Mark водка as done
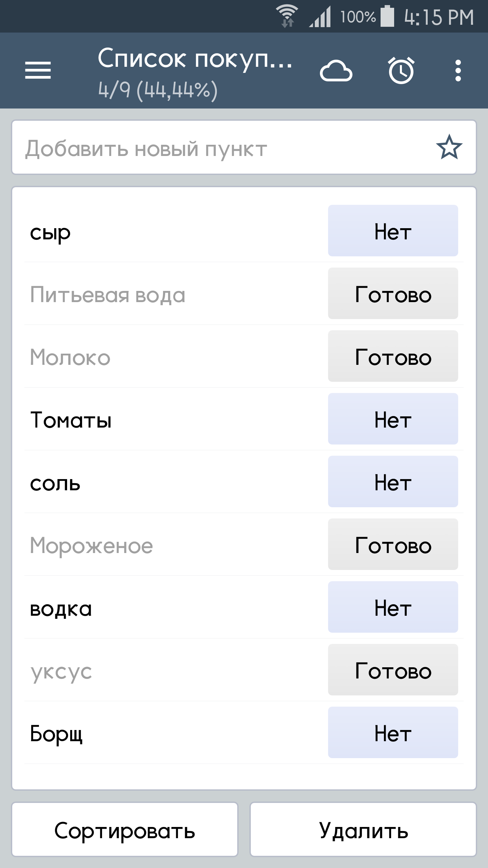488x868 pixels. [393, 607]
